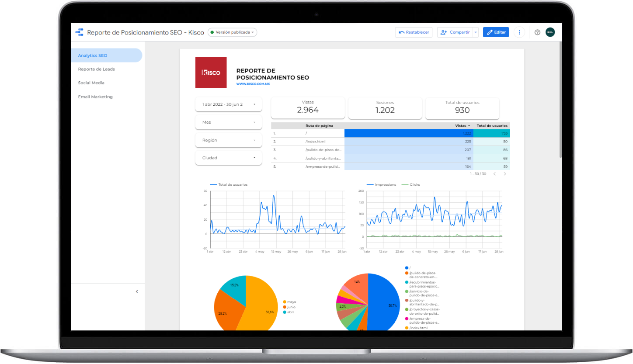This screenshot has height=364, width=633.
Task: Open the date range 1 abr 2022 selector
Action: pos(228,104)
